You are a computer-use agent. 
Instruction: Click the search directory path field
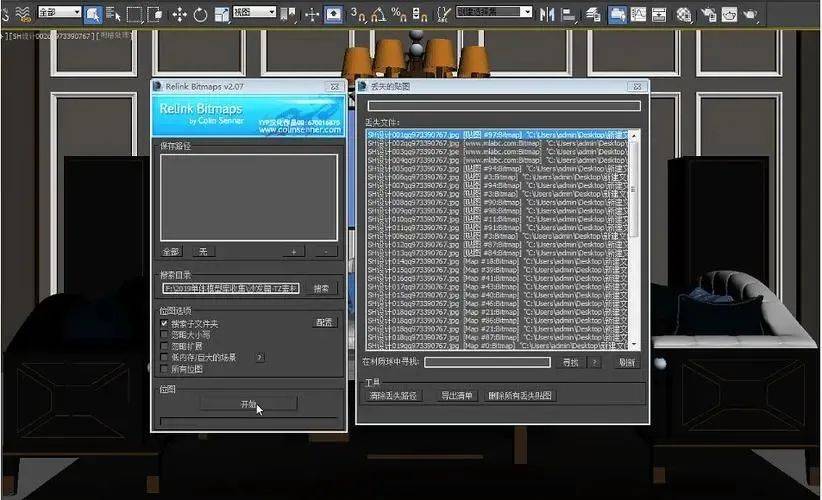click(x=231, y=288)
